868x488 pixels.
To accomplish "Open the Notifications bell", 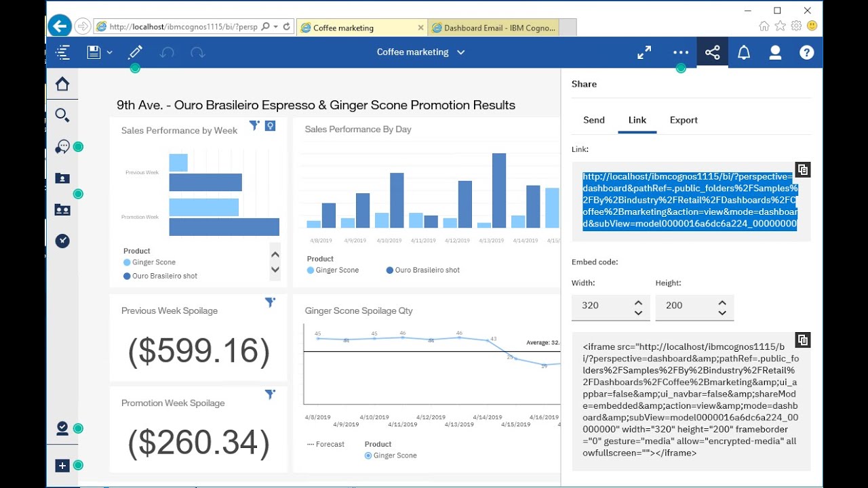I will [744, 52].
